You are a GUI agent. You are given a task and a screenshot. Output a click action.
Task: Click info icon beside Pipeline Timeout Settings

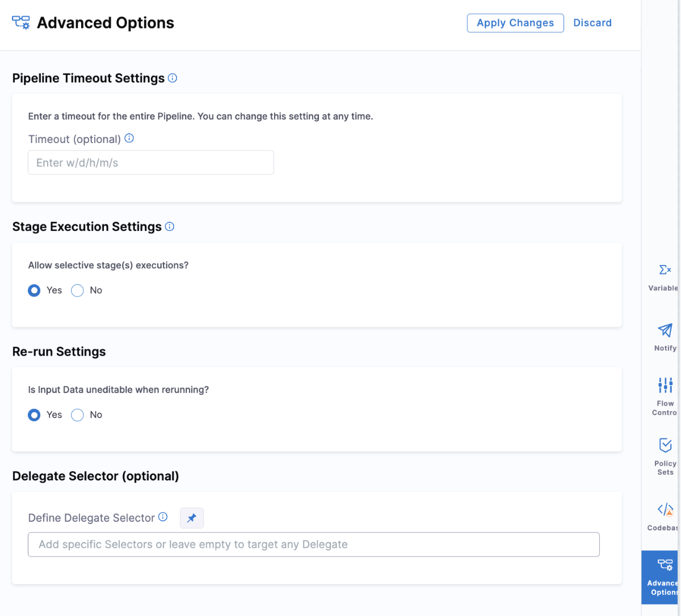click(173, 78)
